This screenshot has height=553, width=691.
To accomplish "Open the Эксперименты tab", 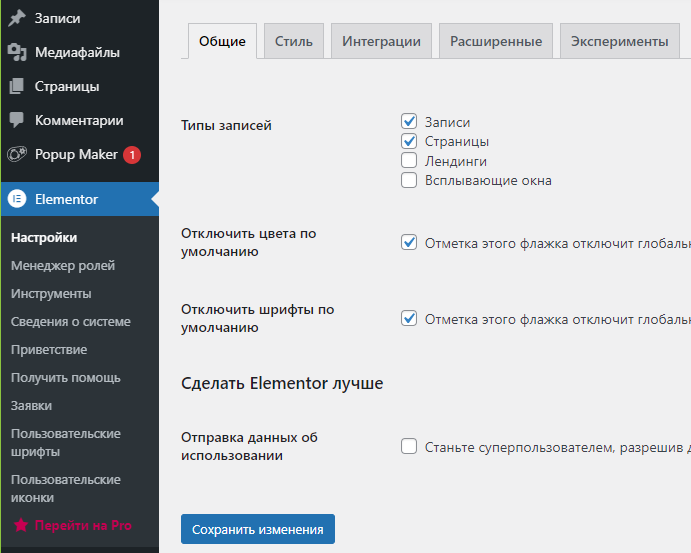I will [x=620, y=41].
